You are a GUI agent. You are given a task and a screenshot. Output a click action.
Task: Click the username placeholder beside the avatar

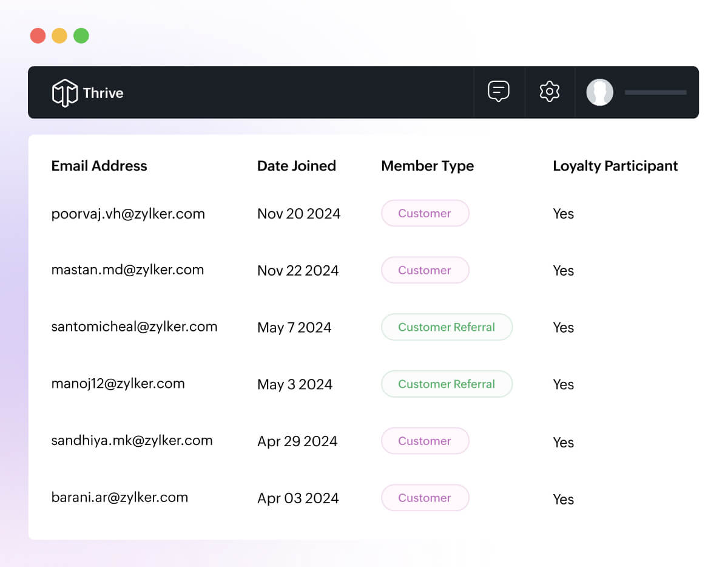click(655, 92)
